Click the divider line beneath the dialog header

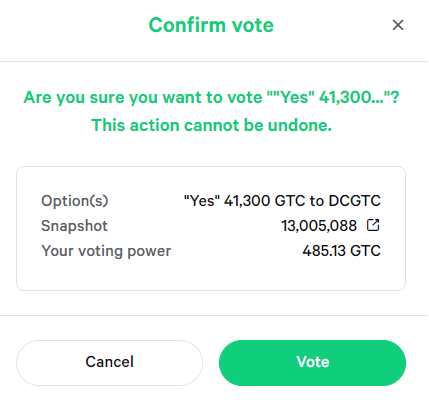tap(213, 61)
